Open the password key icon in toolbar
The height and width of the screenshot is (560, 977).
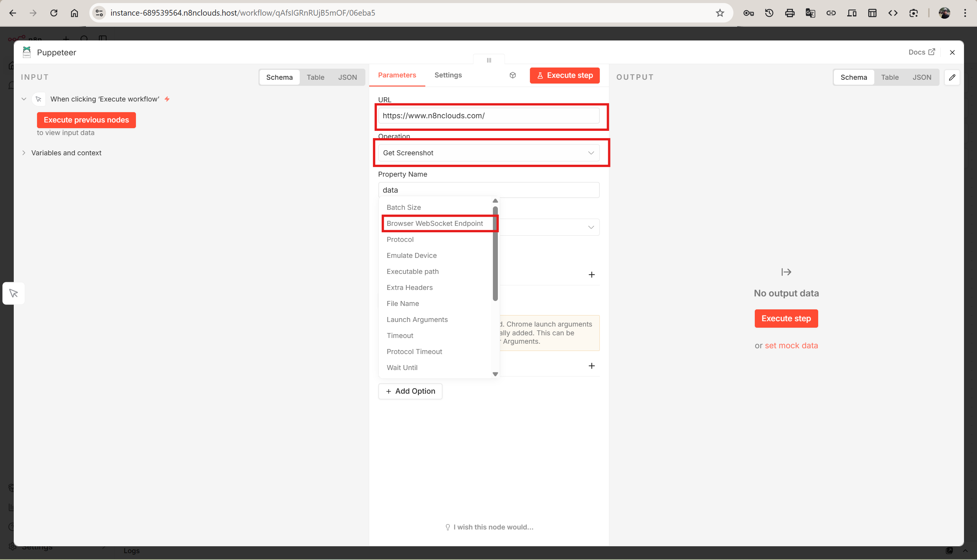[x=748, y=13]
